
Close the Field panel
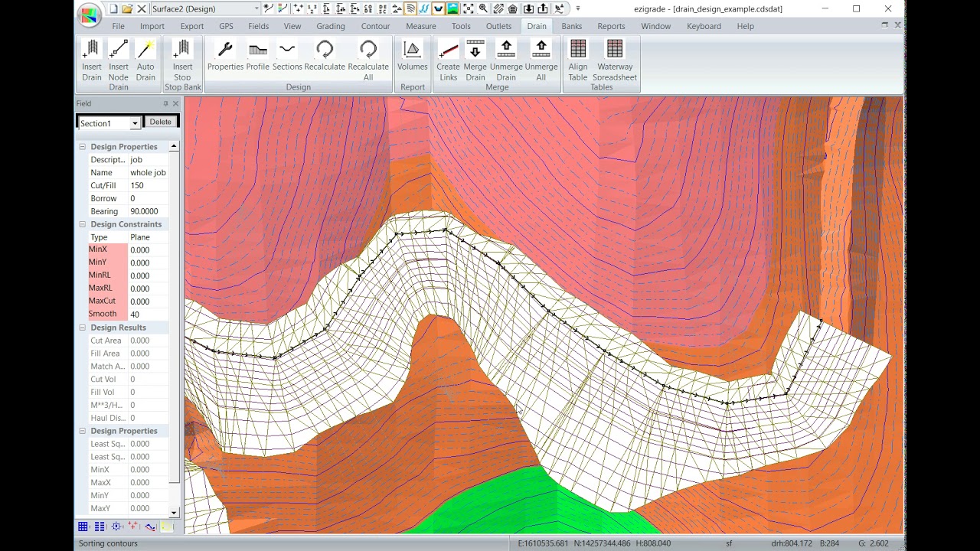click(175, 103)
